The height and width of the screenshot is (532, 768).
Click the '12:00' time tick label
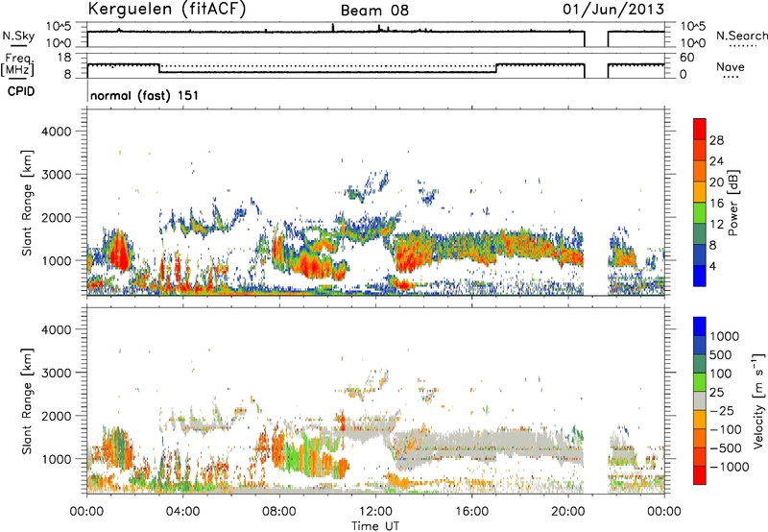(375, 512)
